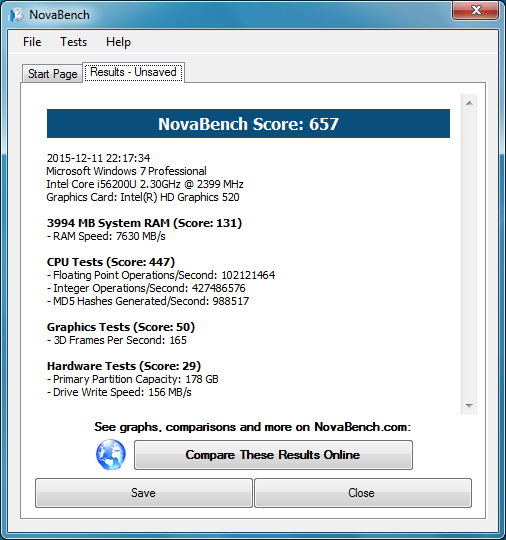This screenshot has height=540, width=506.
Task: Click the RAM Speed: 7630 MB/s line
Action: pos(106,236)
